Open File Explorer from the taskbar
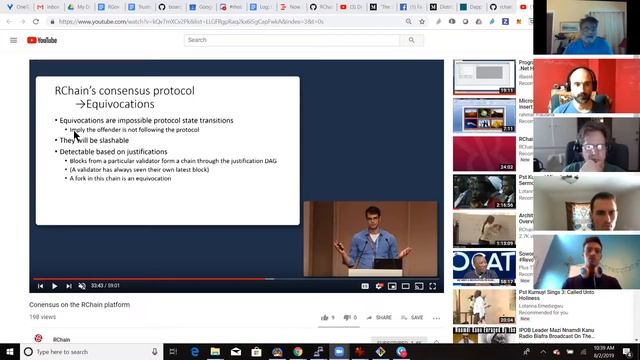Screen dimensions: 640x360 point(215,351)
